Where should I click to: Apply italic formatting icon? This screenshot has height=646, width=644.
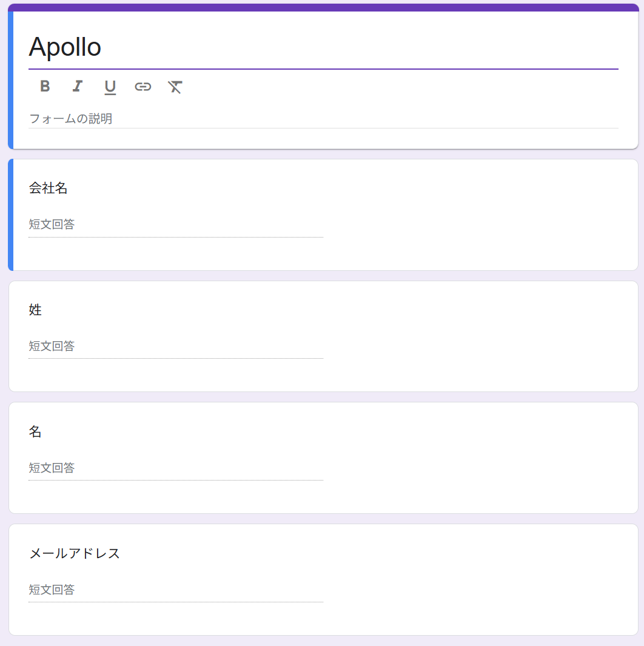click(x=77, y=86)
